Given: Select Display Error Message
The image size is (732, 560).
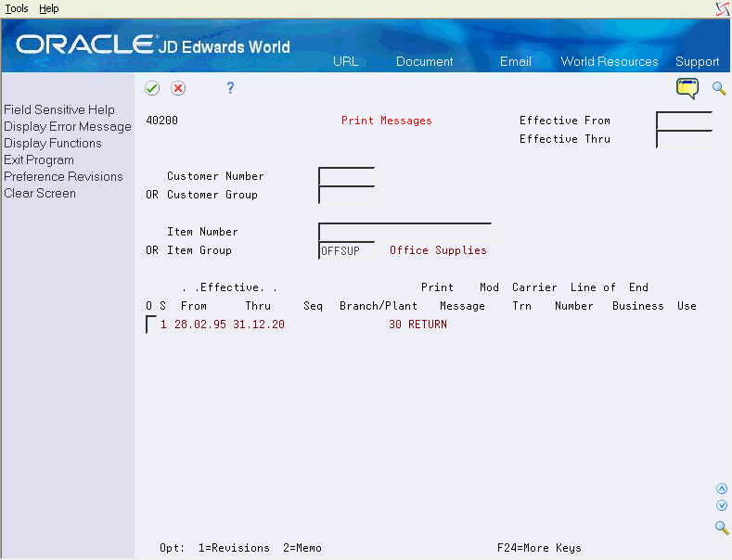Looking at the screenshot, I should tap(68, 126).
